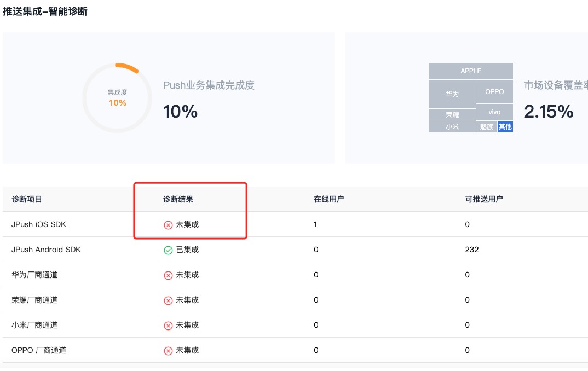Click the 诊断结果 column header
The image size is (588, 371).
click(178, 199)
